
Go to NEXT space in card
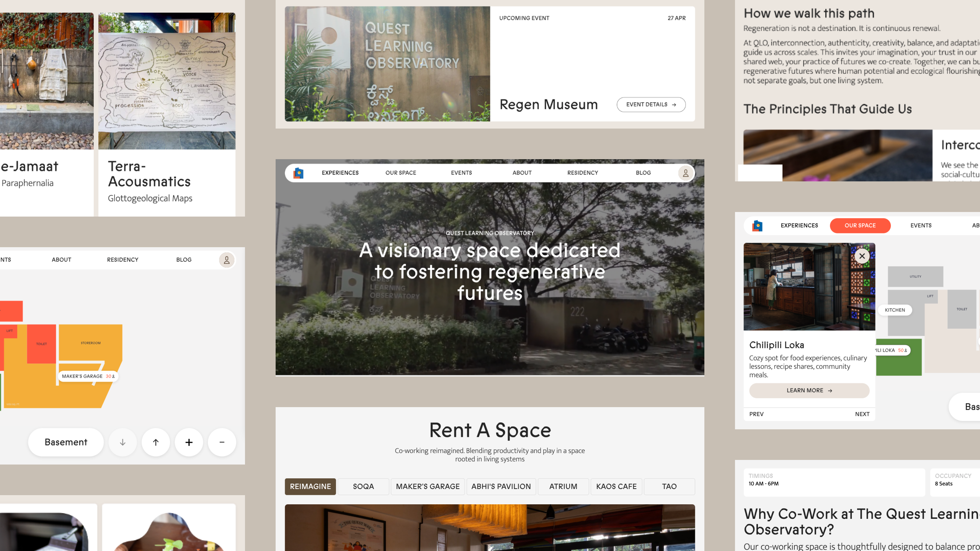(862, 414)
